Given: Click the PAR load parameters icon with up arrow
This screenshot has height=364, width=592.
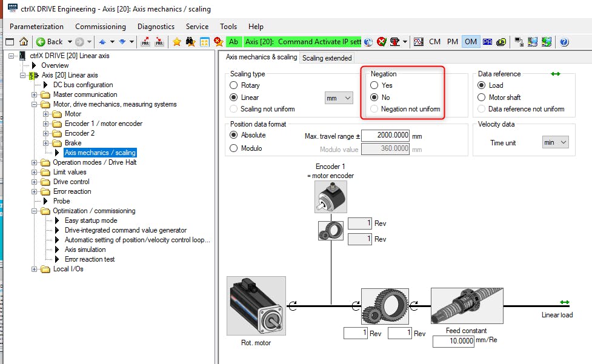Looking at the screenshot, I should [145, 42].
